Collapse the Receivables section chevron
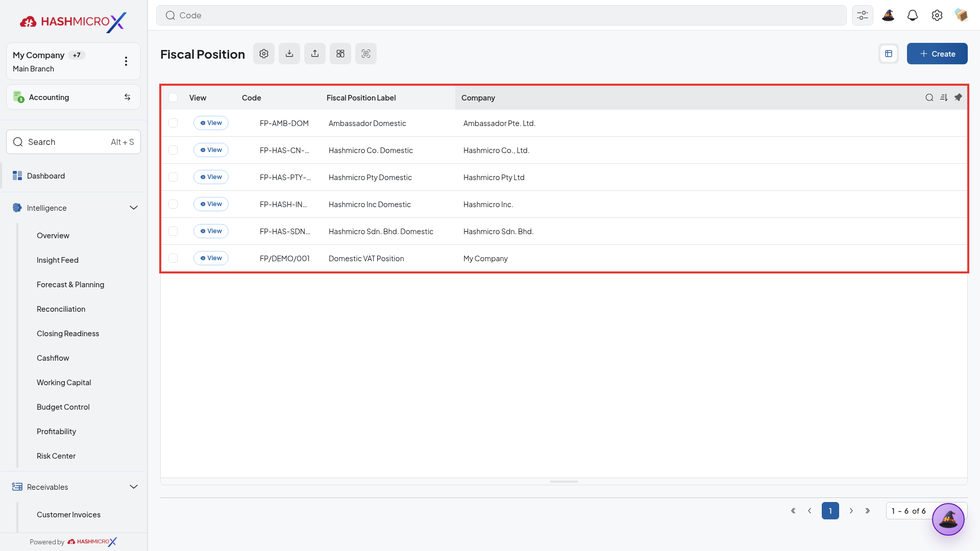The height and width of the screenshot is (551, 980). 134,487
